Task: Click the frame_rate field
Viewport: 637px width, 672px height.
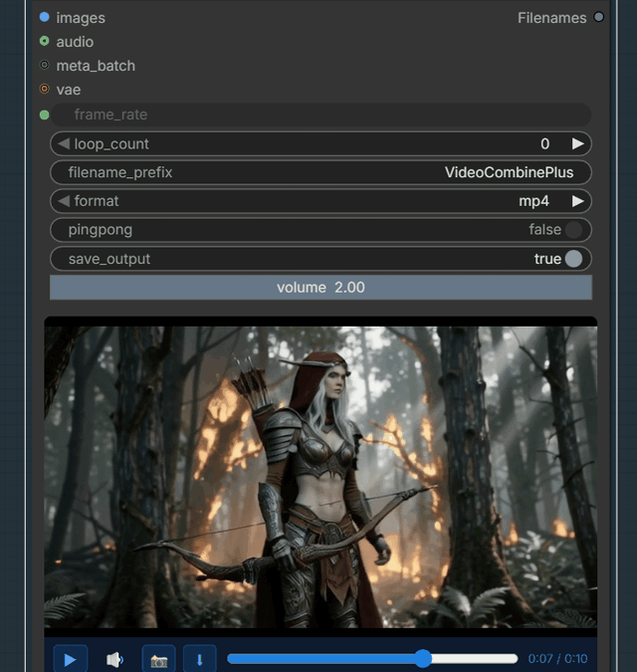Action: [x=320, y=114]
